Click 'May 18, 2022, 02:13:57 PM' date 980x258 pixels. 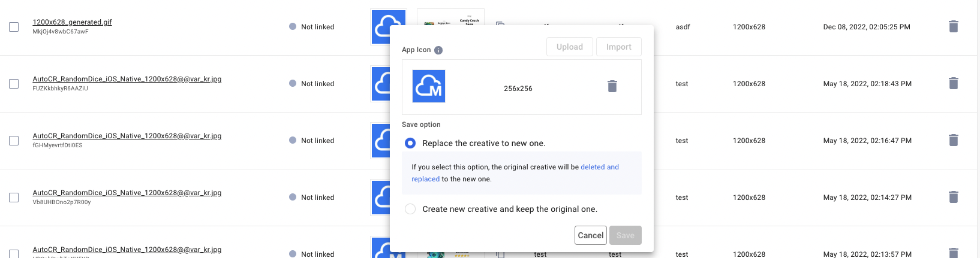[867, 254]
